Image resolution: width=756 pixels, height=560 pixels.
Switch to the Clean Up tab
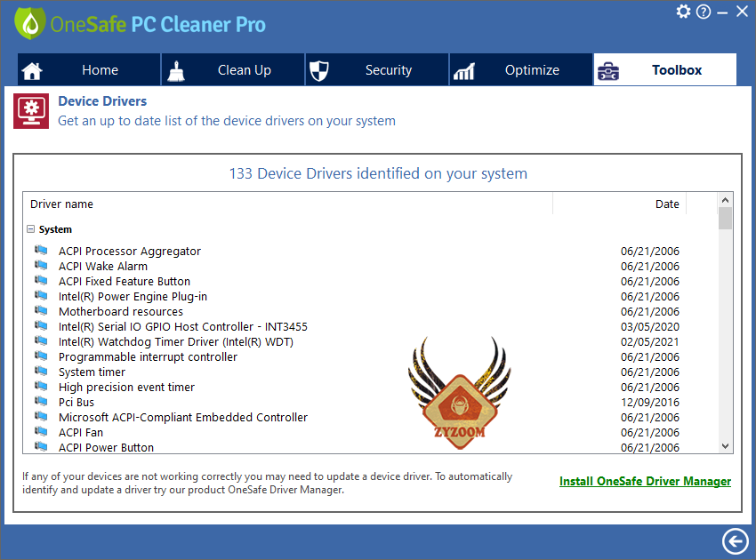[233, 70]
